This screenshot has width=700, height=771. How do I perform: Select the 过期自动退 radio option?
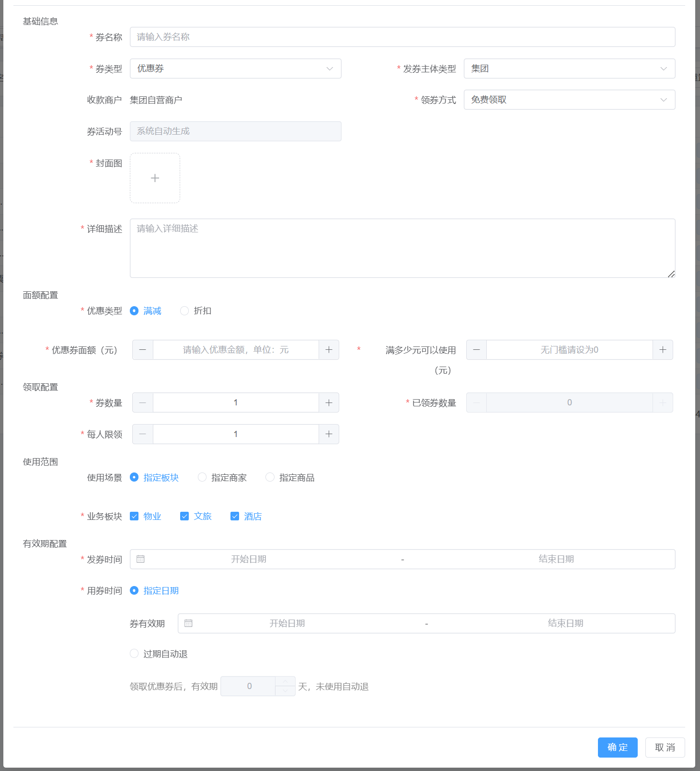pyautogui.click(x=134, y=654)
